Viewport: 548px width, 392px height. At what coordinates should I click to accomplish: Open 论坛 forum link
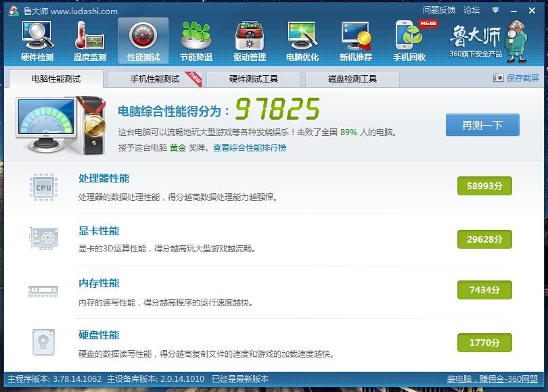point(472,10)
